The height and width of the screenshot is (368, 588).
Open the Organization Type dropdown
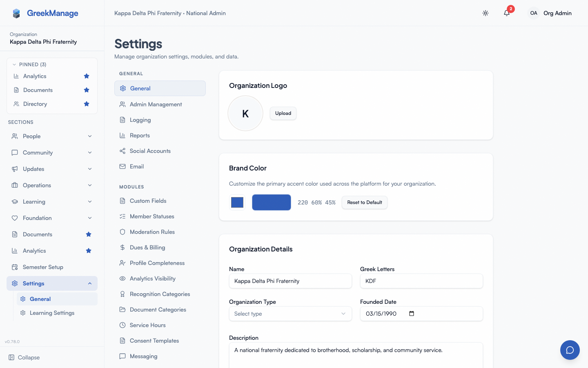coord(290,314)
